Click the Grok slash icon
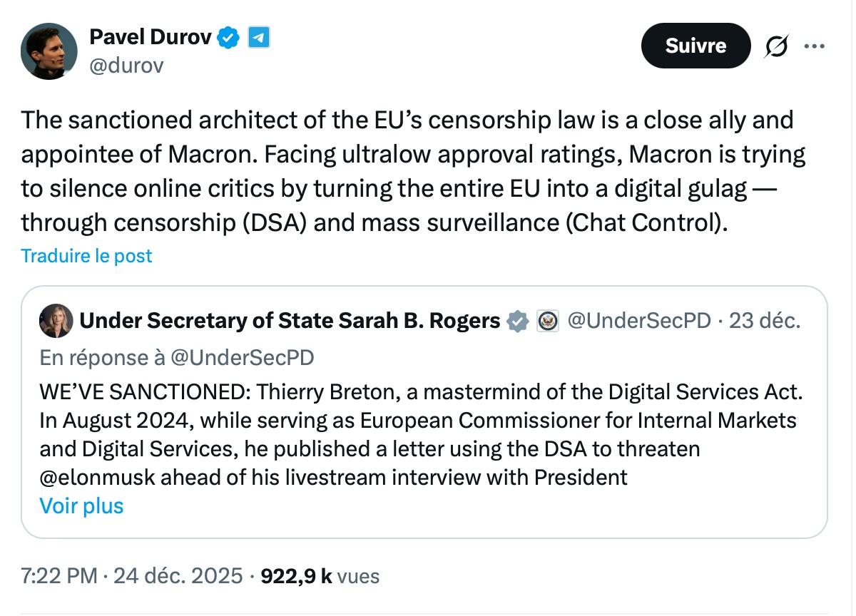This screenshot has height=616, width=856. (x=777, y=46)
